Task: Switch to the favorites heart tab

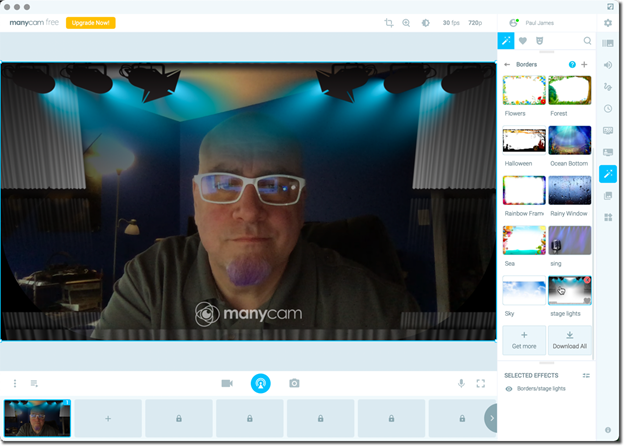Action: [x=523, y=41]
